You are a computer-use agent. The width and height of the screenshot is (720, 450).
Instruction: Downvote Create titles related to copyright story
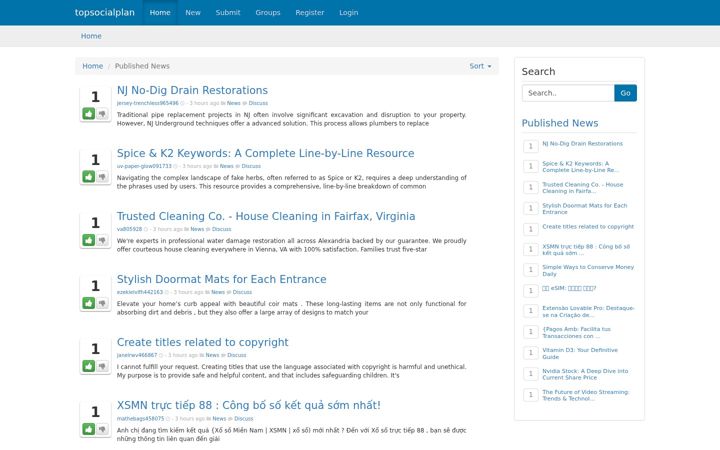coord(102,366)
